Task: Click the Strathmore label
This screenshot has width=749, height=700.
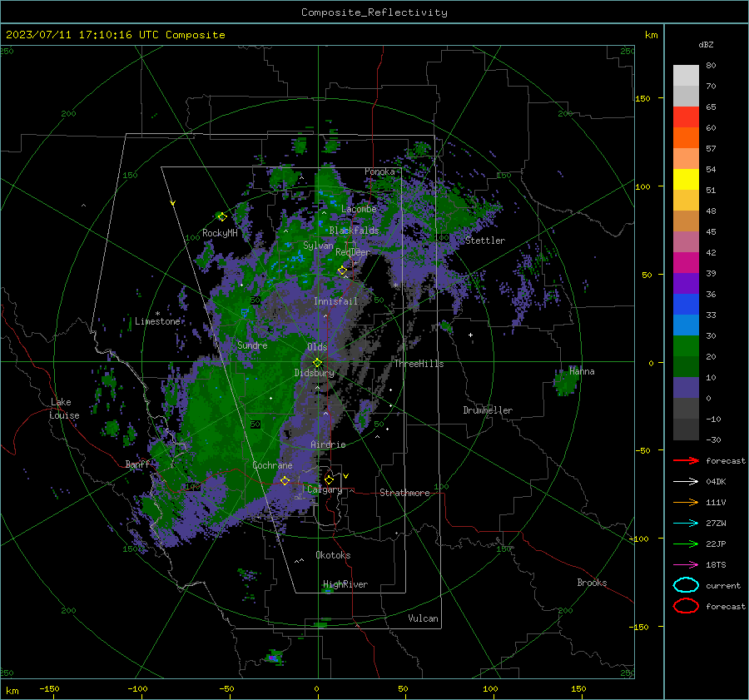Action: click(x=404, y=493)
